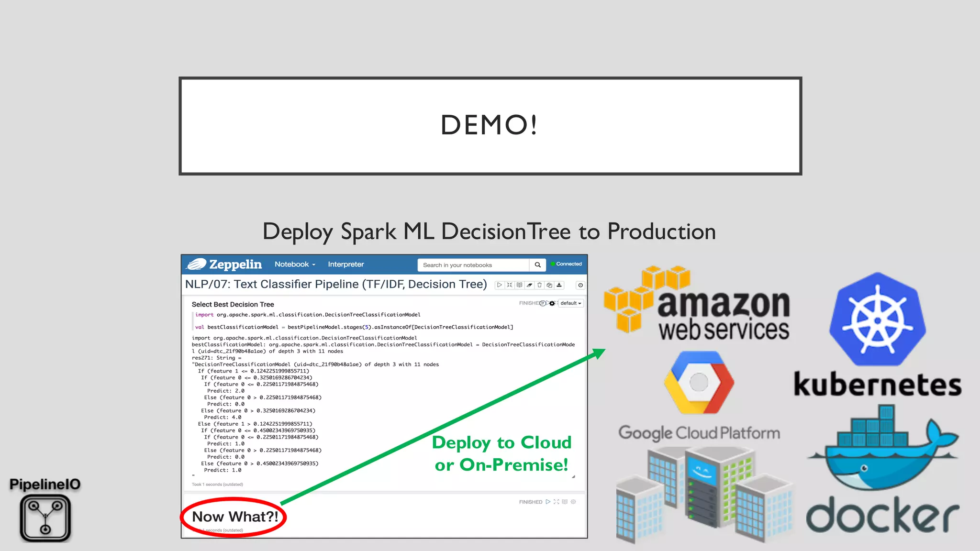Click the show/hide output book icon in the notebook toolbar
This screenshot has height=551, width=980.
click(520, 285)
